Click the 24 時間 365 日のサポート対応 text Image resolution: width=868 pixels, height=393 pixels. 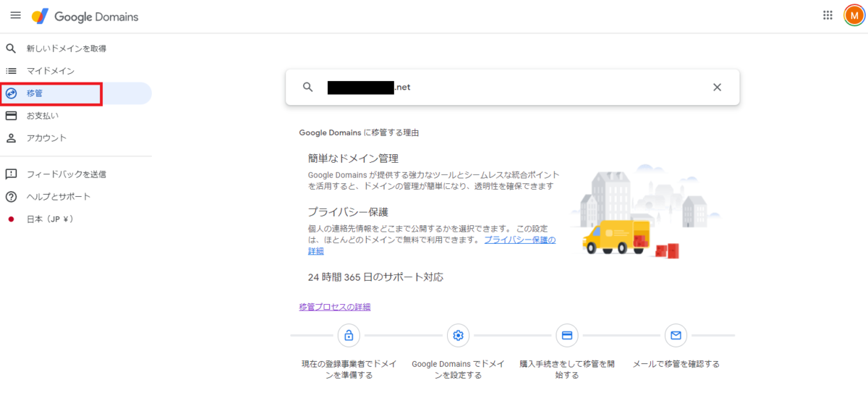tap(375, 277)
